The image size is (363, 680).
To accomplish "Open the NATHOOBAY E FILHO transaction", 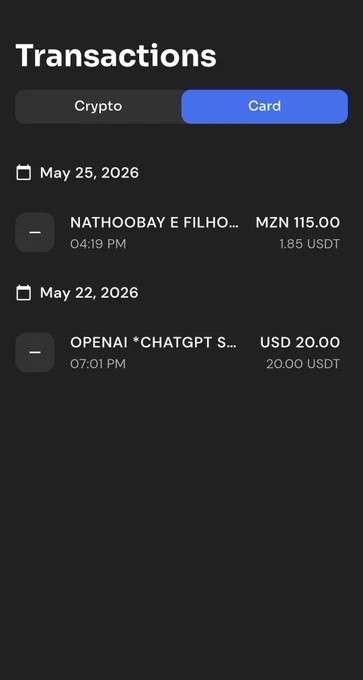I will point(181,232).
